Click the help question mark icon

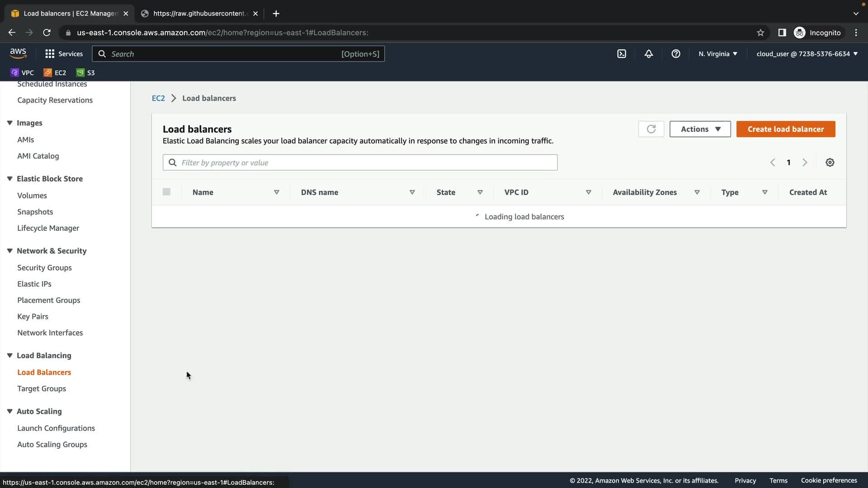[x=676, y=54]
